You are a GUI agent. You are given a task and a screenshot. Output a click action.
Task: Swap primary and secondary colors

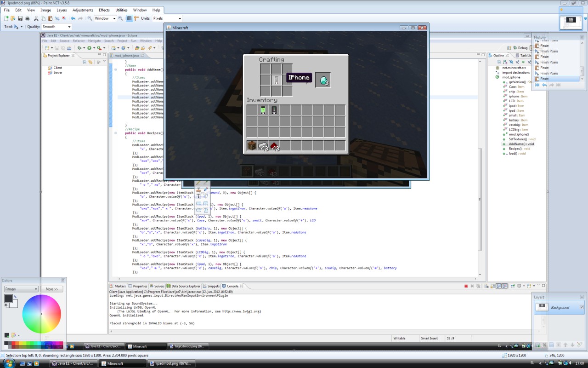(15, 297)
